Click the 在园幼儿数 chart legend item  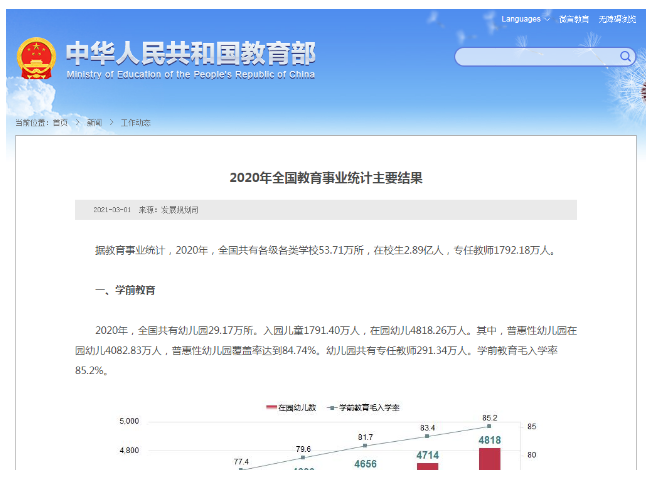(x=291, y=407)
